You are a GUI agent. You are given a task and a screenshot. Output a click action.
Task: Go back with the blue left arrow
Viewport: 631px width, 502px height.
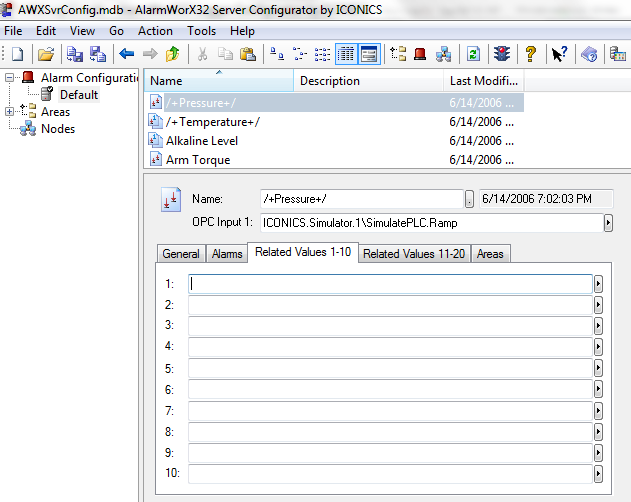pos(127,54)
